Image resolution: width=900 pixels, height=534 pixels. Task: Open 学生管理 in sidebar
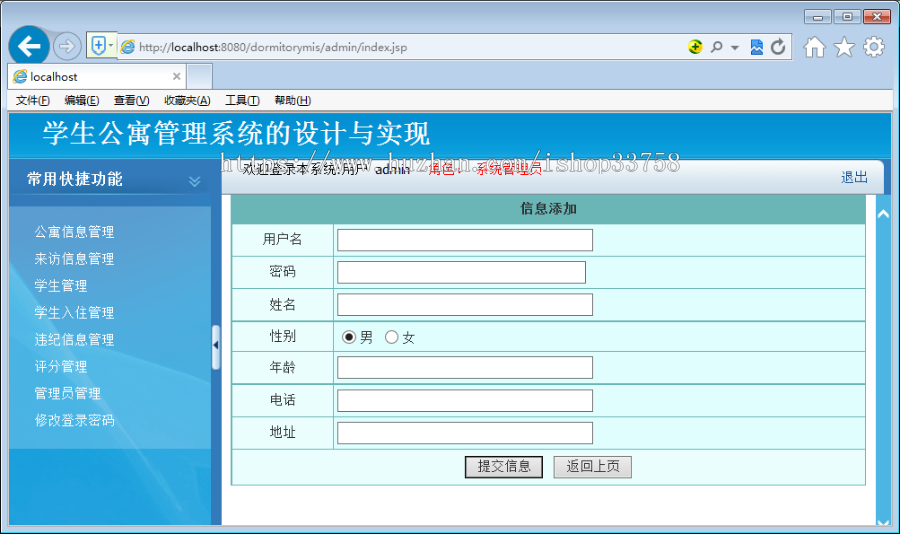tap(61, 286)
